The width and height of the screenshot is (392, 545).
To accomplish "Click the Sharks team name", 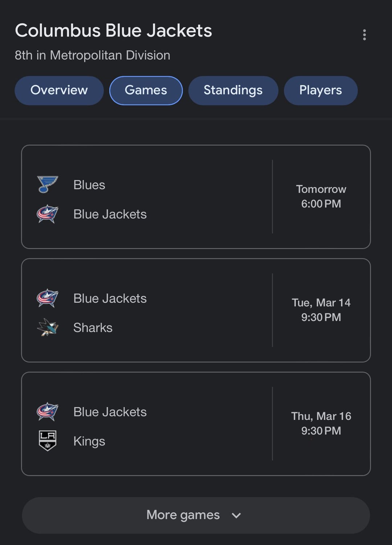I will pyautogui.click(x=93, y=328).
